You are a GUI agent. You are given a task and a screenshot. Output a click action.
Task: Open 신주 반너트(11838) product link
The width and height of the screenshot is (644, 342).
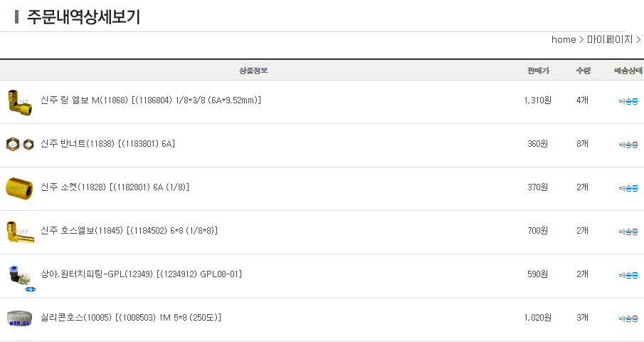(x=107, y=144)
